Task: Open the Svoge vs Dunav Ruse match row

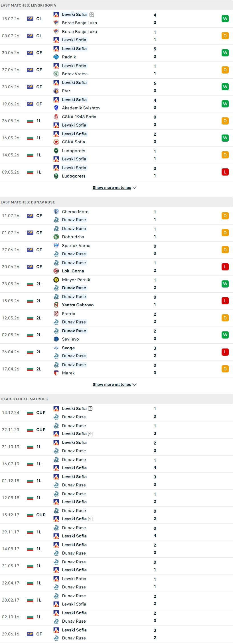Action: pos(116,352)
